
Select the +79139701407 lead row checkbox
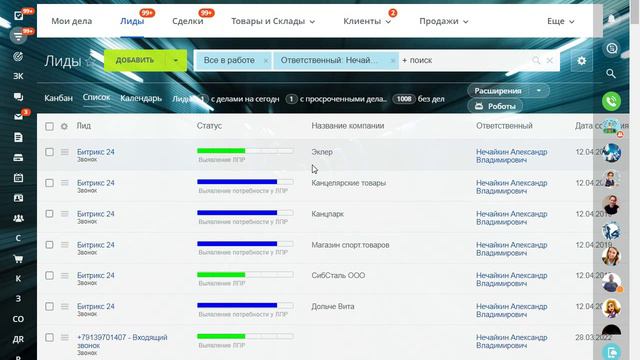[49, 338]
